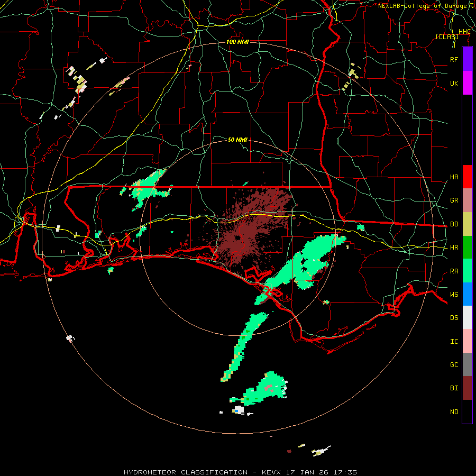Click the pink GR graupel color swatch
Image resolution: width=476 pixels, height=476 pixels.
click(x=467, y=200)
